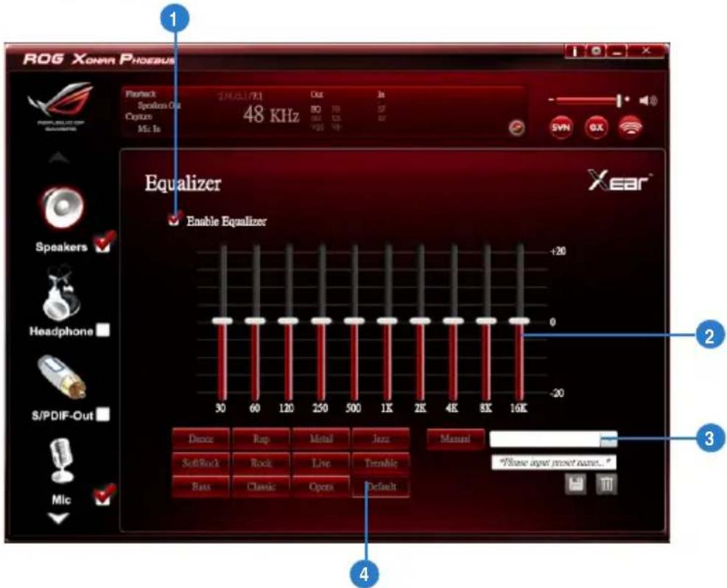Click the 120 Hz equalizer slider handle
The image size is (727, 588).
pos(288,321)
